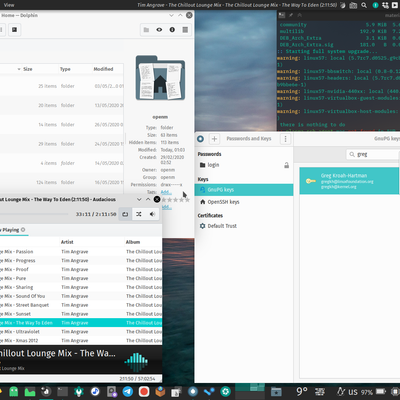The image size is (400, 400).
Task: Switch the US keyboard layout indicator
Action: pyautogui.click(x=353, y=392)
